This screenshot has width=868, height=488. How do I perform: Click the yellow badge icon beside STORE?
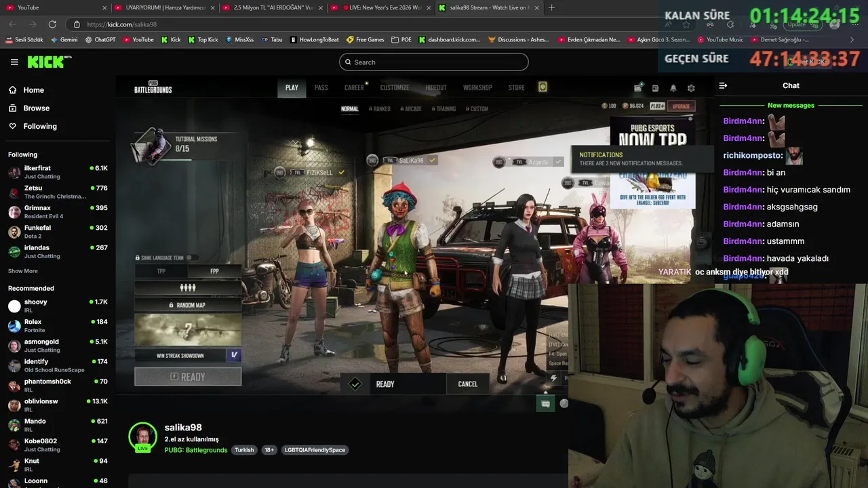tap(542, 87)
